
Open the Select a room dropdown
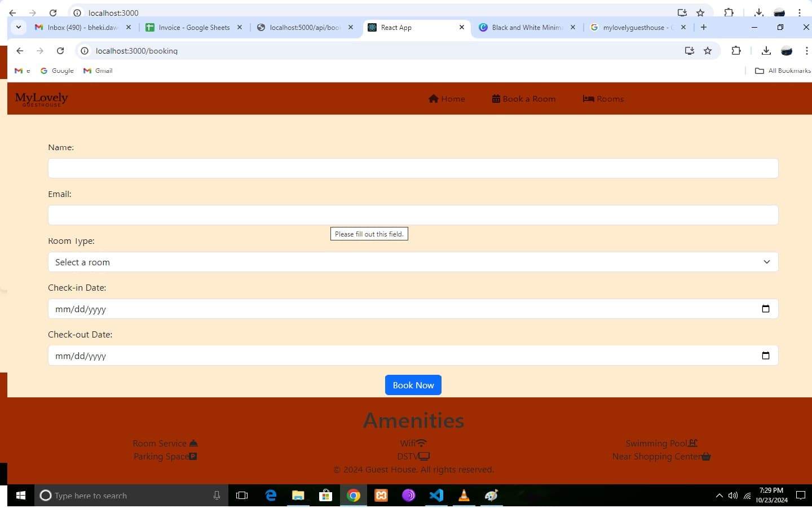[x=766, y=262]
